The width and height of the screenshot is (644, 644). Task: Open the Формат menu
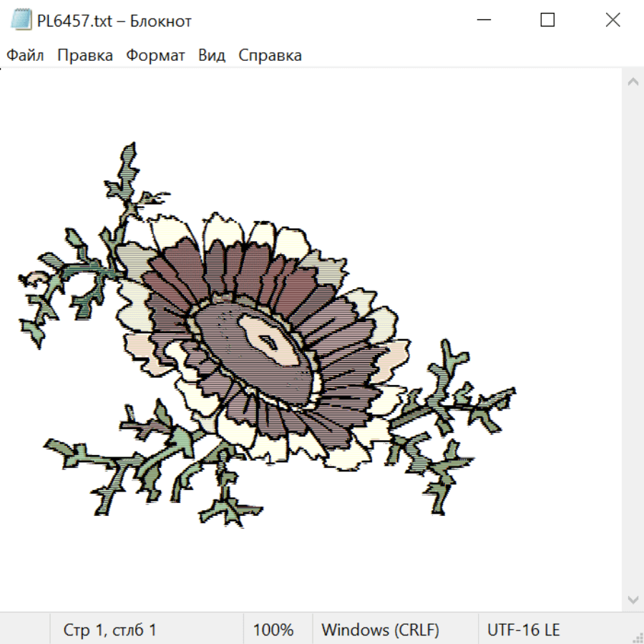[155, 56]
